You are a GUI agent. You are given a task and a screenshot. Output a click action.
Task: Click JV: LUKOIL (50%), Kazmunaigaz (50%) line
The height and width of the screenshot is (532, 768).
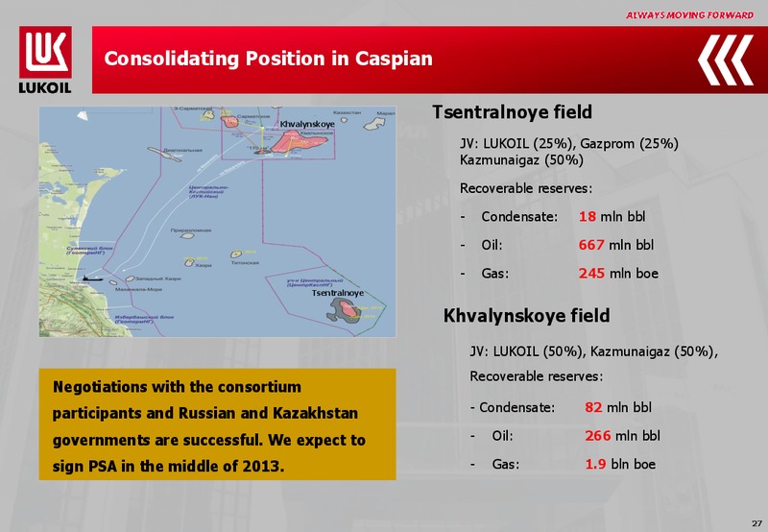(x=593, y=351)
